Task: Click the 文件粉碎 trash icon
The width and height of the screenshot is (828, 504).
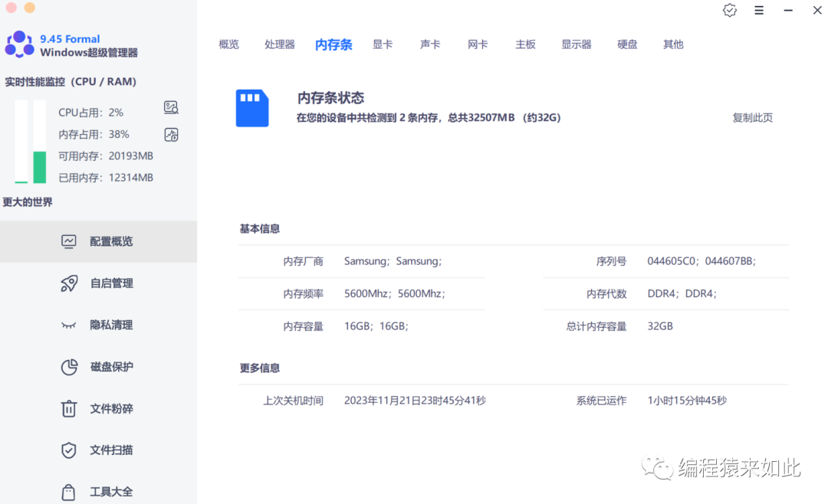Action: point(69,408)
